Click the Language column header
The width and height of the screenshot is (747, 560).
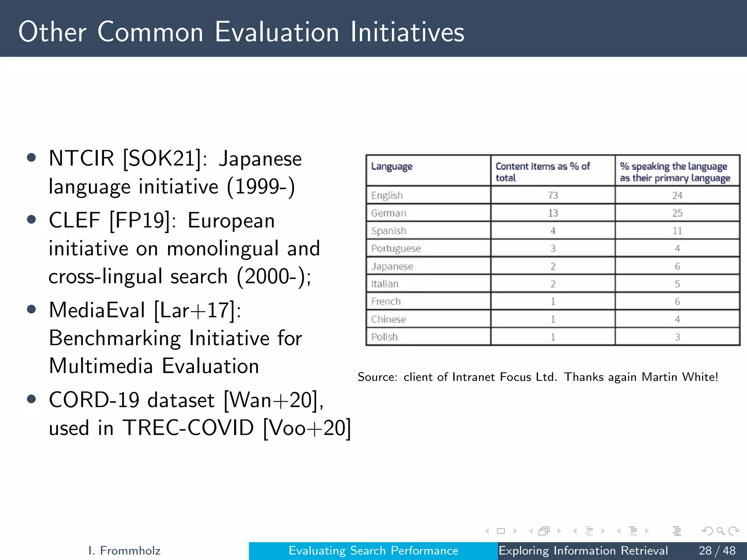[x=392, y=167]
